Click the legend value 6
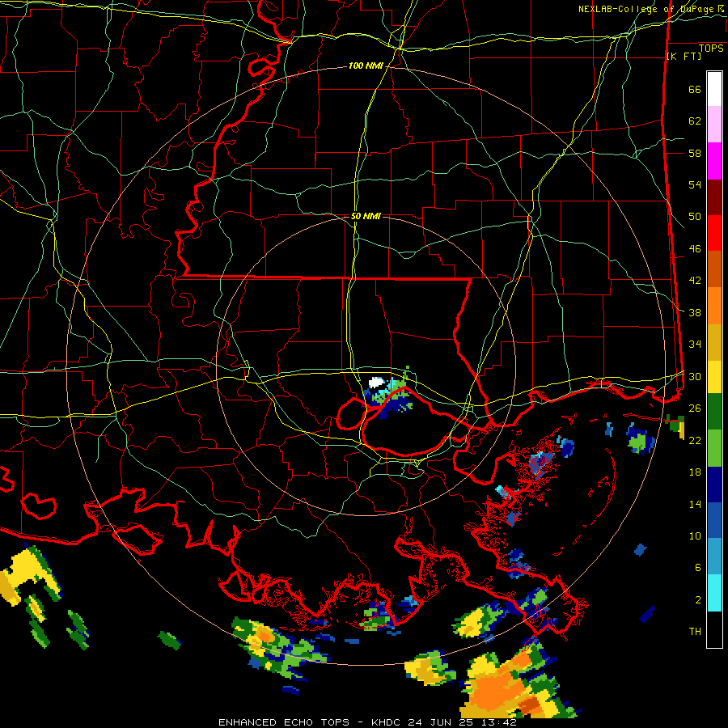Screen dimensions: 728x728 [697, 567]
